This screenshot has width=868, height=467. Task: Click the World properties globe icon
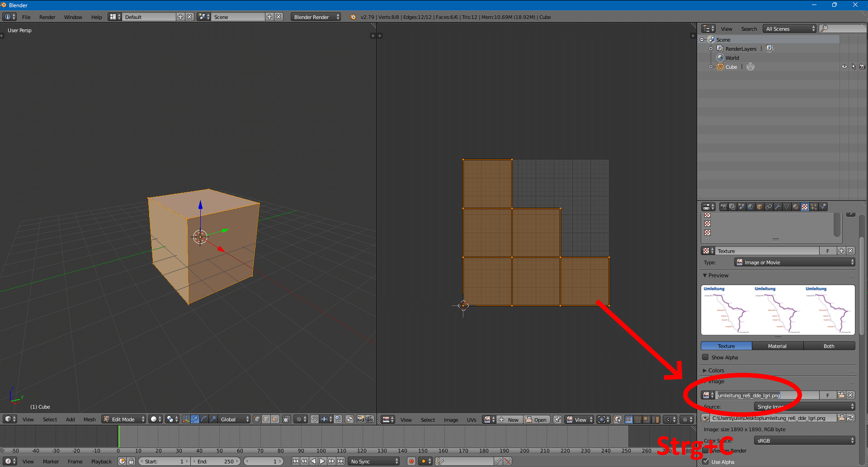tap(750, 207)
